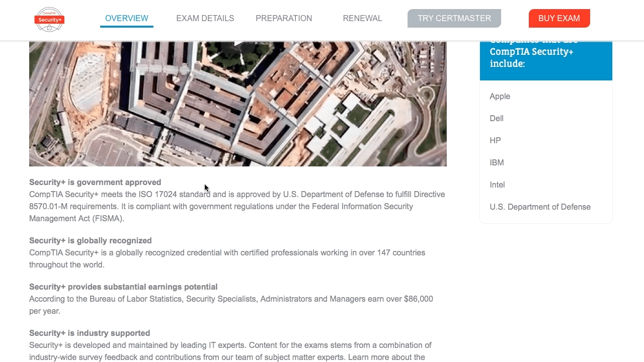Click the CompTIA Security+ logo
The height and width of the screenshot is (362, 644).
(x=49, y=19)
